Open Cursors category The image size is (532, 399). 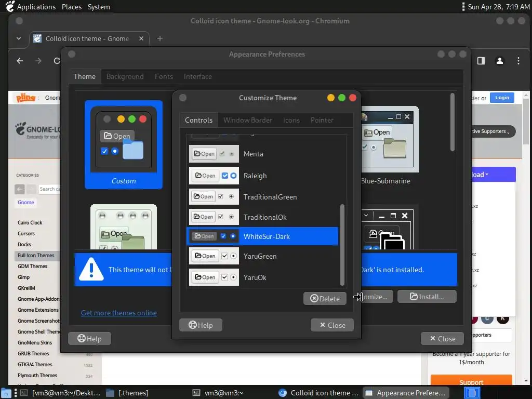[26, 233]
